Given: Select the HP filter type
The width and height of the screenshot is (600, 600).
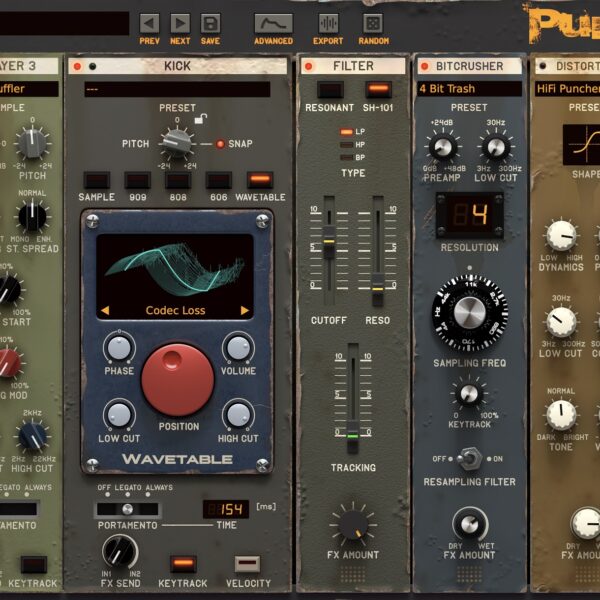Looking at the screenshot, I should 346,145.
